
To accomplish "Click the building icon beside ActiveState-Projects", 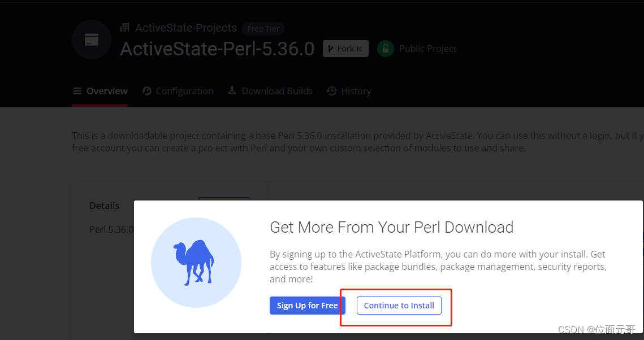I will [124, 27].
